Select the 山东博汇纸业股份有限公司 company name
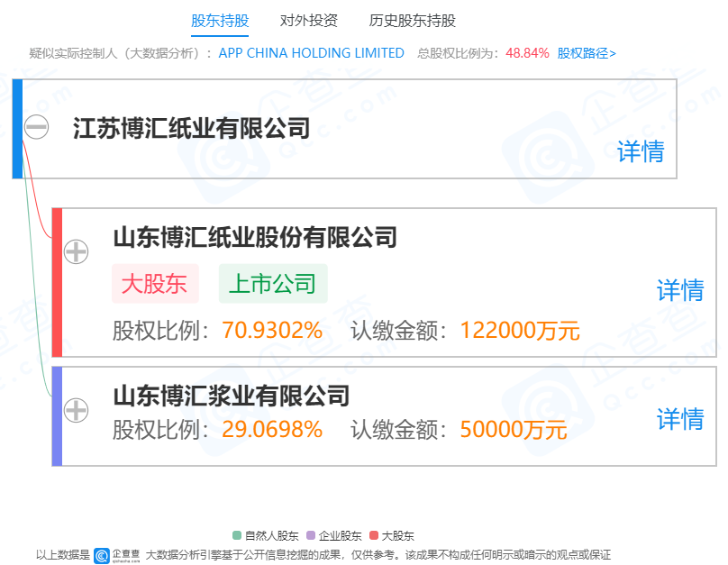Viewport: 728px width, 565px height. pyautogui.click(x=255, y=237)
